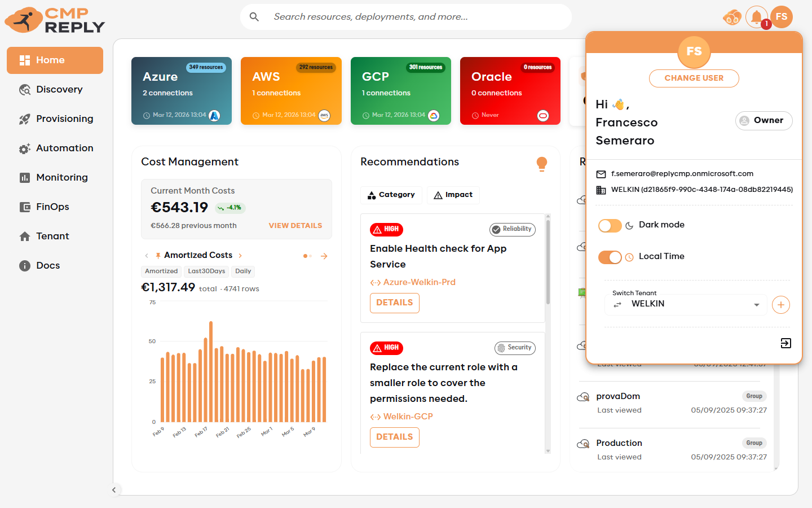Open the FinOps menu item
This screenshot has width=812, height=508.
[52, 207]
